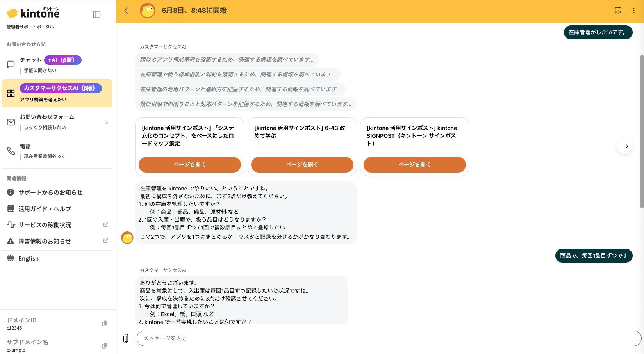The width and height of the screenshot is (644, 354).
Task: Select お問い合わせフォーム menu item
Action: click(57, 122)
